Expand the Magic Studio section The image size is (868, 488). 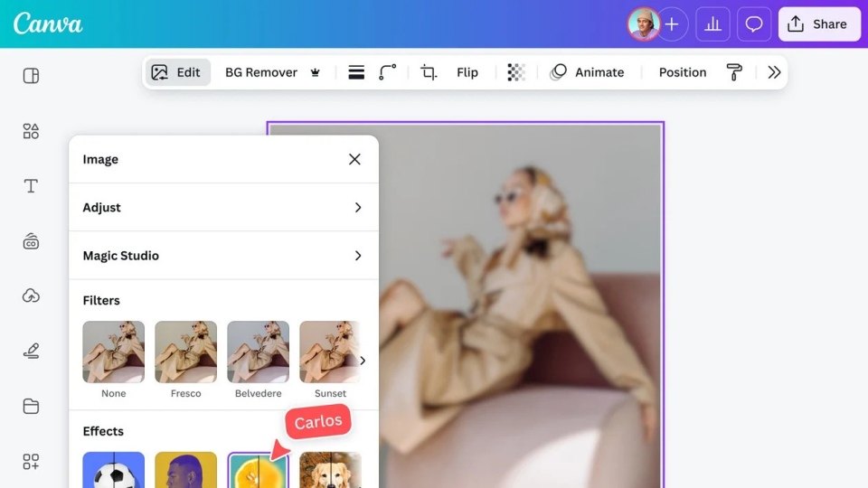(358, 256)
